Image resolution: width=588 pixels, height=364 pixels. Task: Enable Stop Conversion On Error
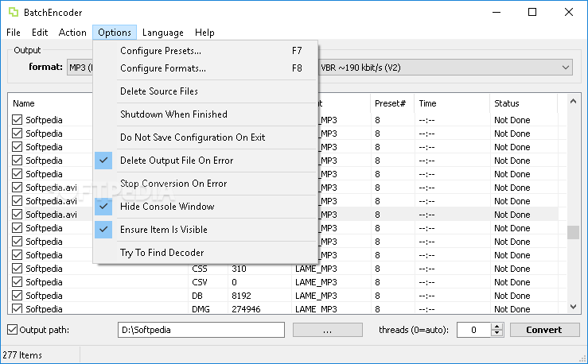click(x=205, y=184)
